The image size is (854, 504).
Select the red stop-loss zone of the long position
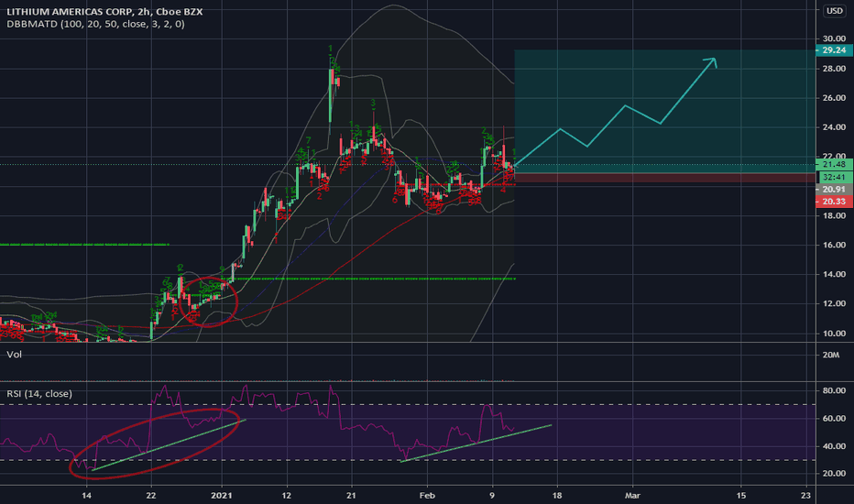[x=665, y=178]
